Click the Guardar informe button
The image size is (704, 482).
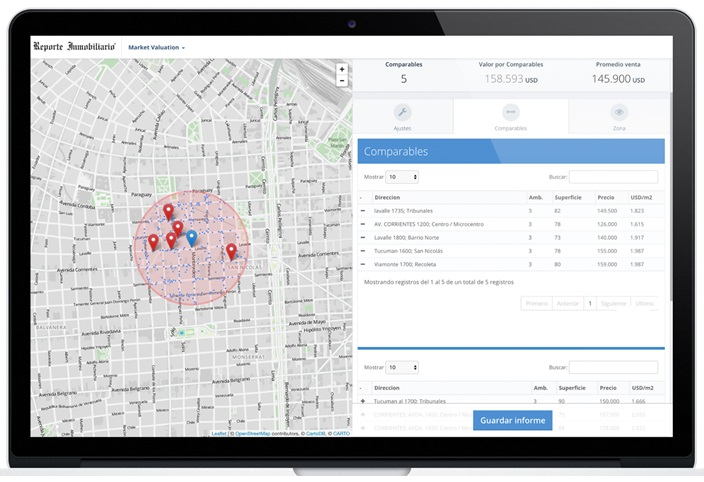tap(512, 420)
